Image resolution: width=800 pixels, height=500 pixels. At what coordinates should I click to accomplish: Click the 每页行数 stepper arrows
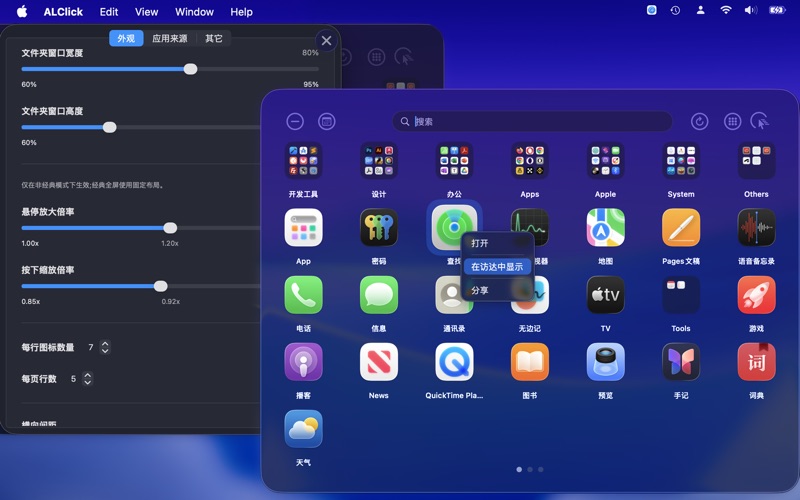click(x=87, y=379)
